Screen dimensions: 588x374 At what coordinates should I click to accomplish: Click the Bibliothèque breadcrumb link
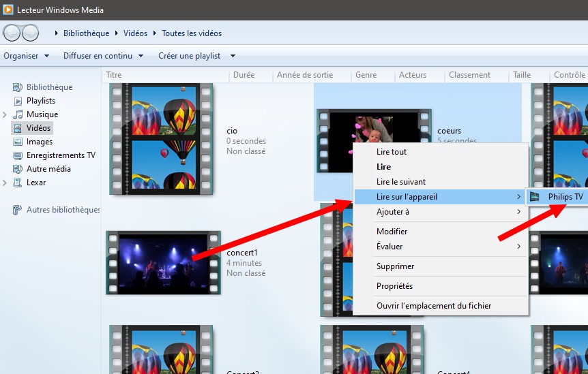click(x=86, y=33)
